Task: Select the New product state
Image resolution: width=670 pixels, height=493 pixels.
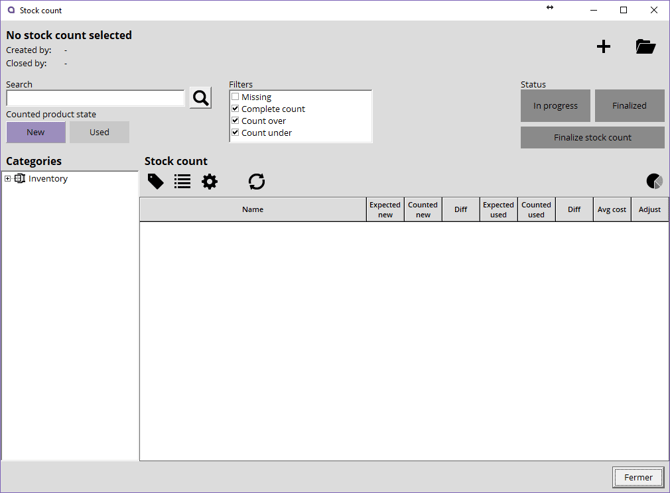Action: point(36,132)
